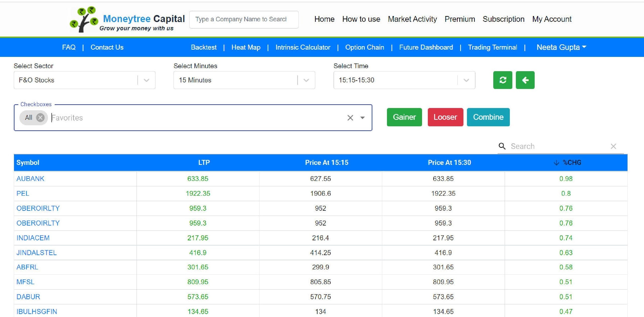Click the DABUR price 570.75
The width and height of the screenshot is (644, 317).
[320, 297]
